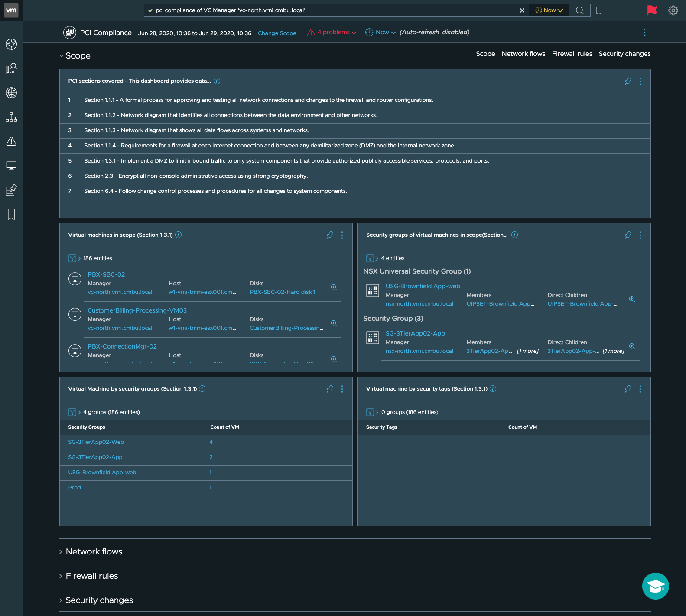Jump to Security changes tab

pyautogui.click(x=624, y=54)
